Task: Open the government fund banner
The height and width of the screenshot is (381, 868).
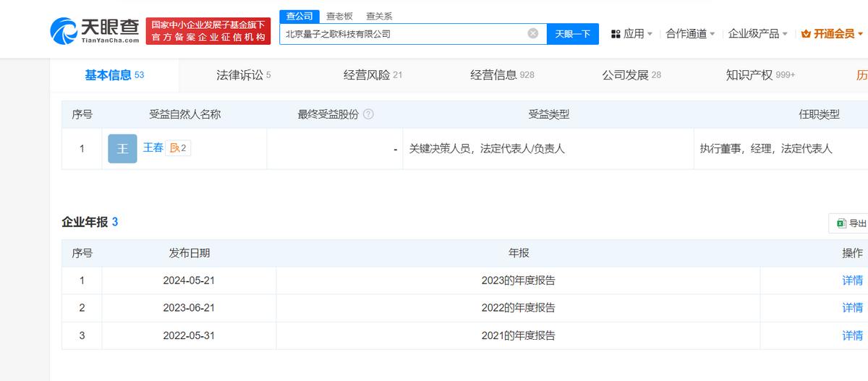Action: [208, 31]
